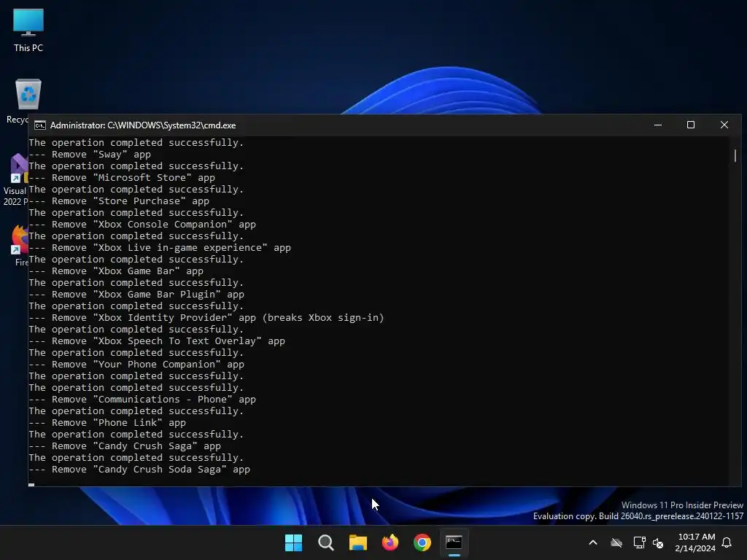Click the line Remove "Candy Crush Saga" app

pyautogui.click(x=125, y=446)
